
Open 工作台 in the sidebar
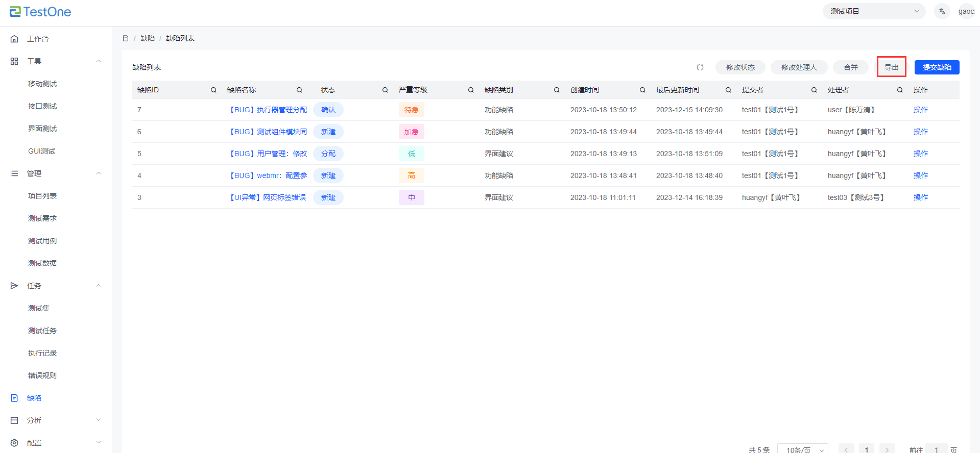click(x=38, y=39)
